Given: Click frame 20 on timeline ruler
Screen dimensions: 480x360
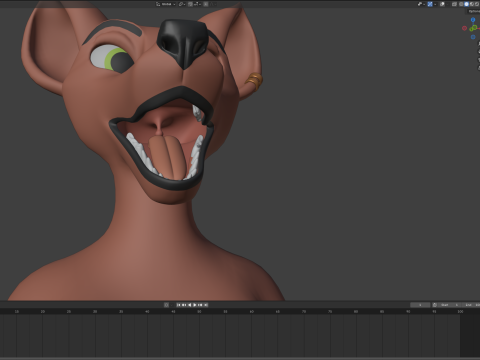Looking at the screenshot, I should tap(43, 311).
